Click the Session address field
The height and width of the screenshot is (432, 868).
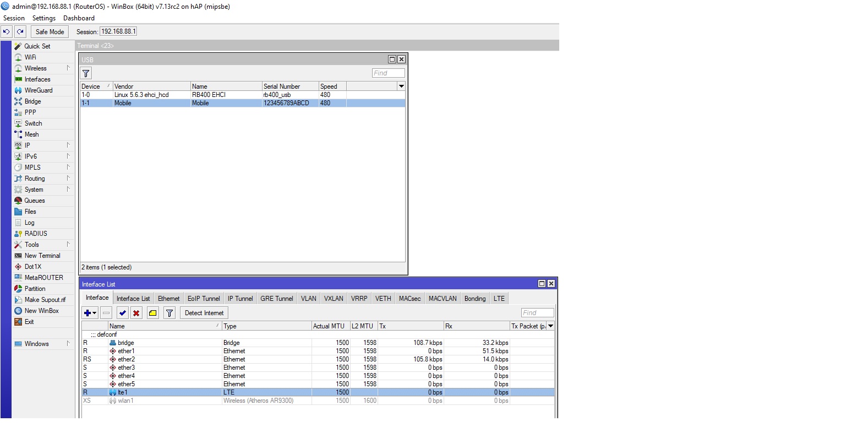pyautogui.click(x=118, y=31)
